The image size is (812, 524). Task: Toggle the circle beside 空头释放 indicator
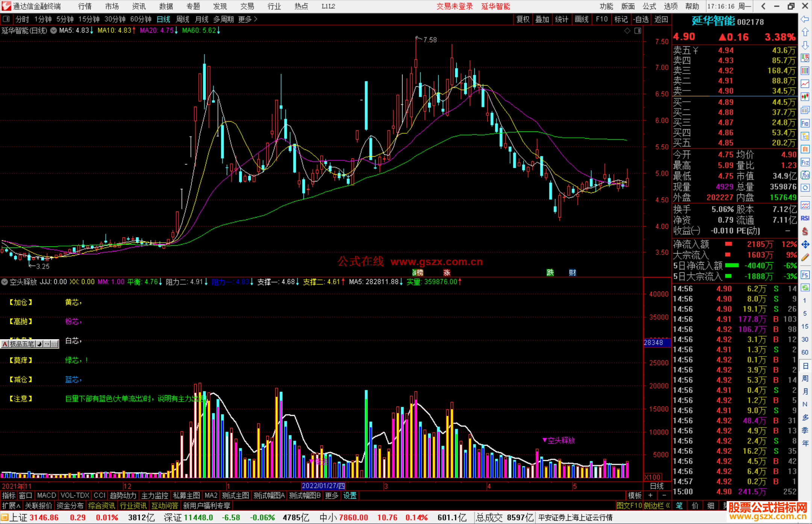(5, 282)
